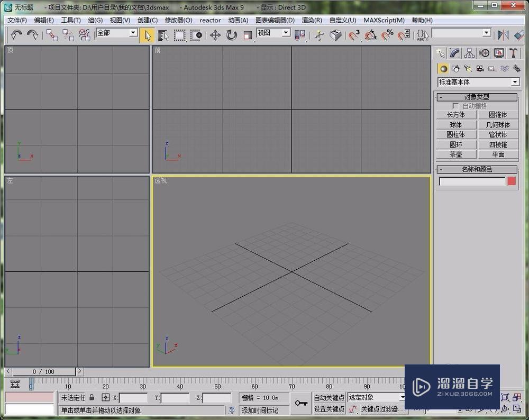The height and width of the screenshot is (420, 529).
Task: Open the Hierarchy panel tab
Action: pyautogui.click(x=469, y=53)
